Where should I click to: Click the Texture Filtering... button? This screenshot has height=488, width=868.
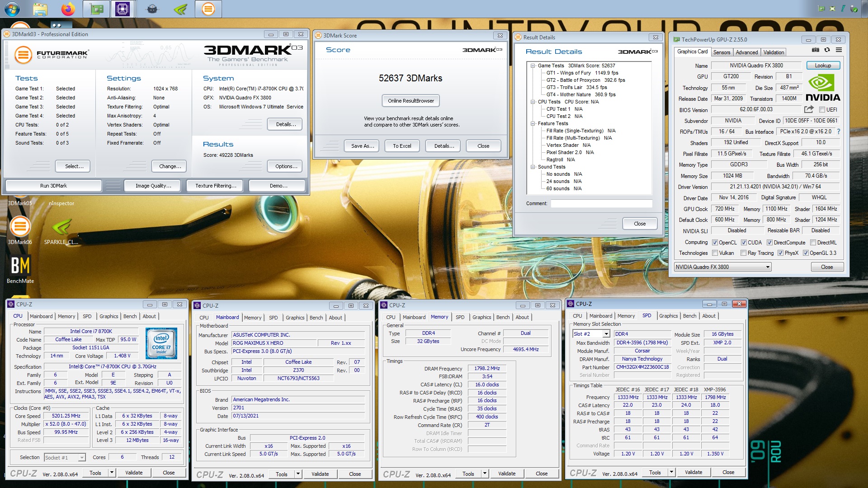click(x=216, y=186)
